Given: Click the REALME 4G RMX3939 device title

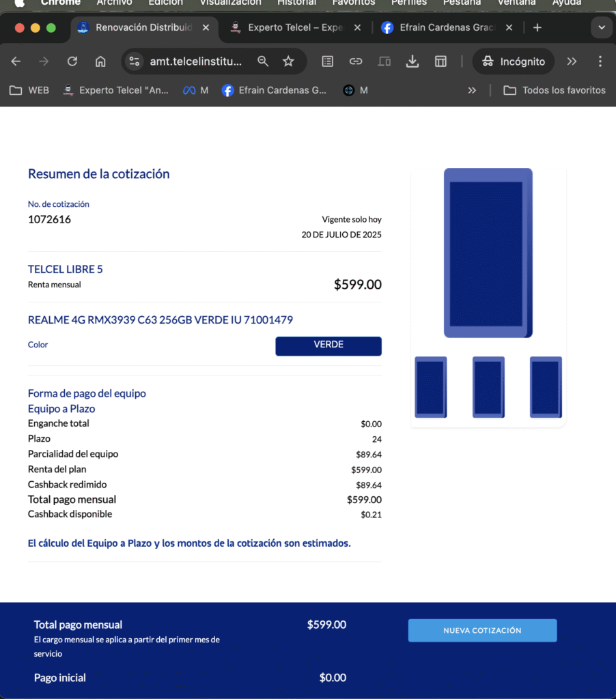Looking at the screenshot, I should coord(160,320).
